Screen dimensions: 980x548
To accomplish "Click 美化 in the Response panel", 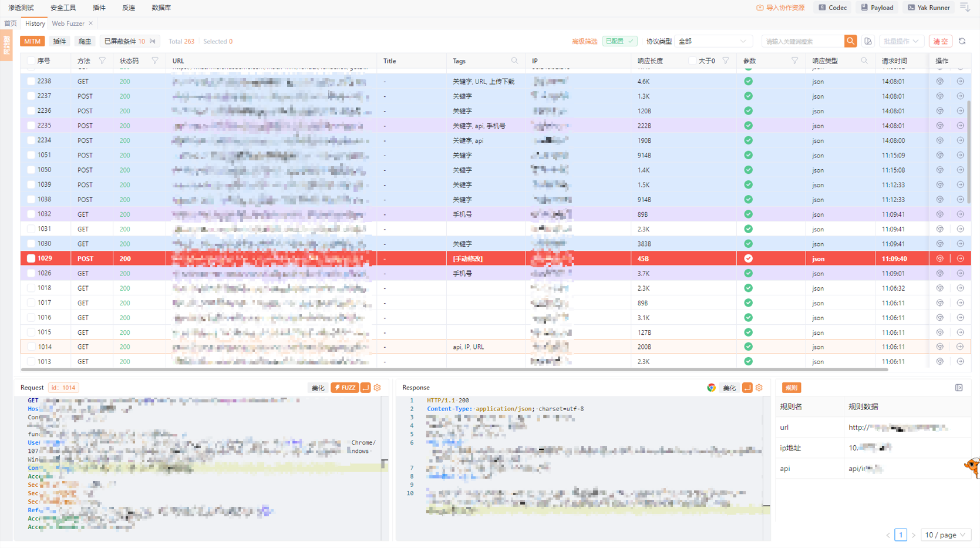I will point(729,388).
